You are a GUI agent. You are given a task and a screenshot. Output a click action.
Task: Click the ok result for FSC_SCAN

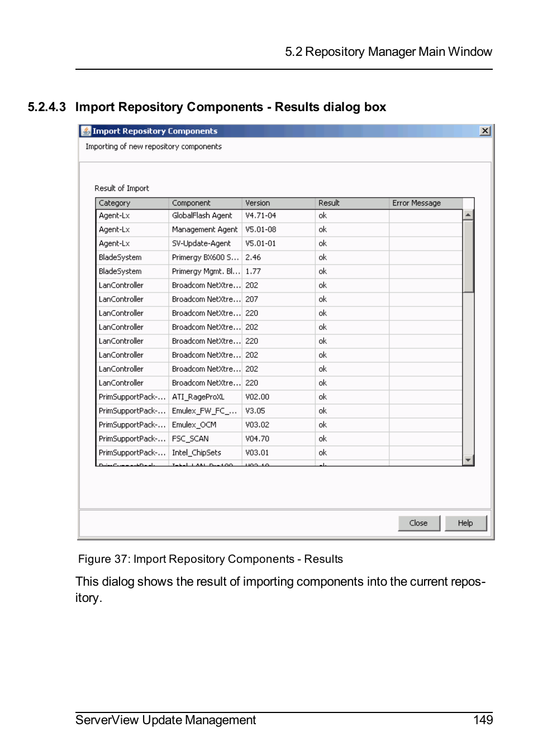click(x=352, y=439)
